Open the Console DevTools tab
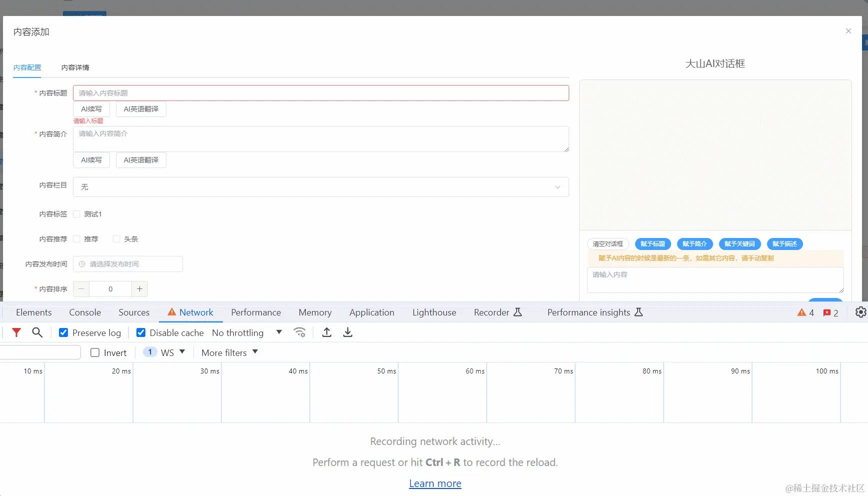 85,312
